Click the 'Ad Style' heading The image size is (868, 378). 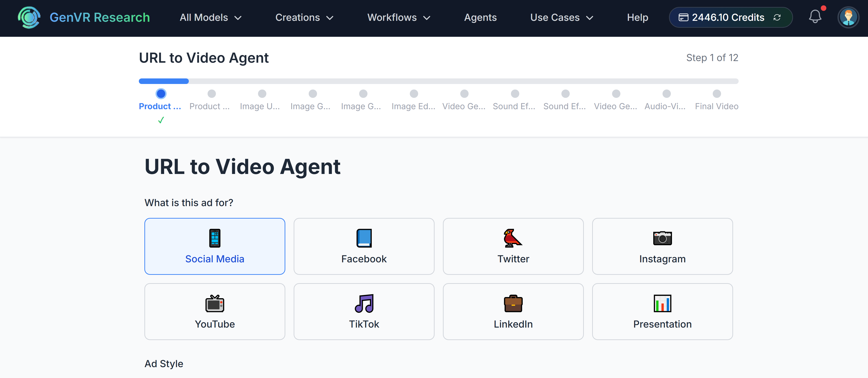point(164,364)
